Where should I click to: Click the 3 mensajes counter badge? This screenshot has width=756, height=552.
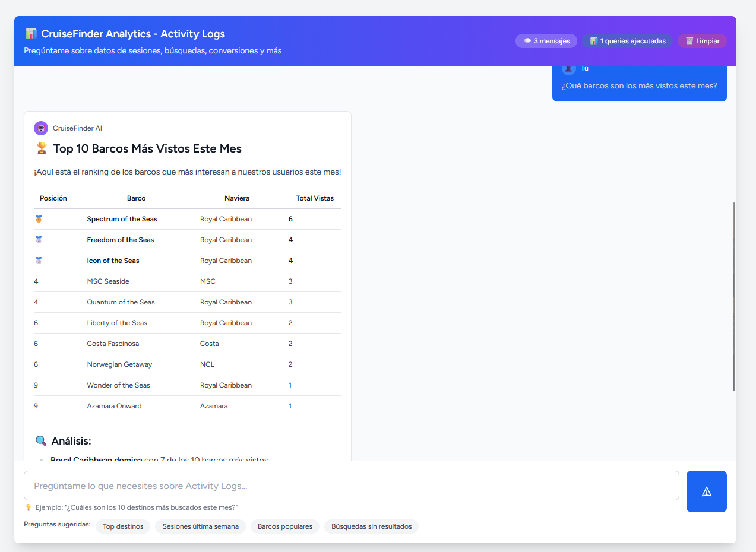click(546, 40)
